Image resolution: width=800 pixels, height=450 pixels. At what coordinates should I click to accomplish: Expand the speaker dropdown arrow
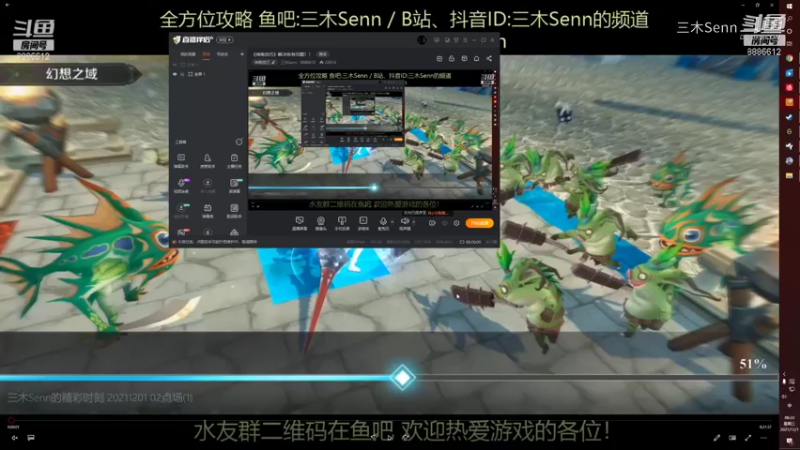[414, 222]
